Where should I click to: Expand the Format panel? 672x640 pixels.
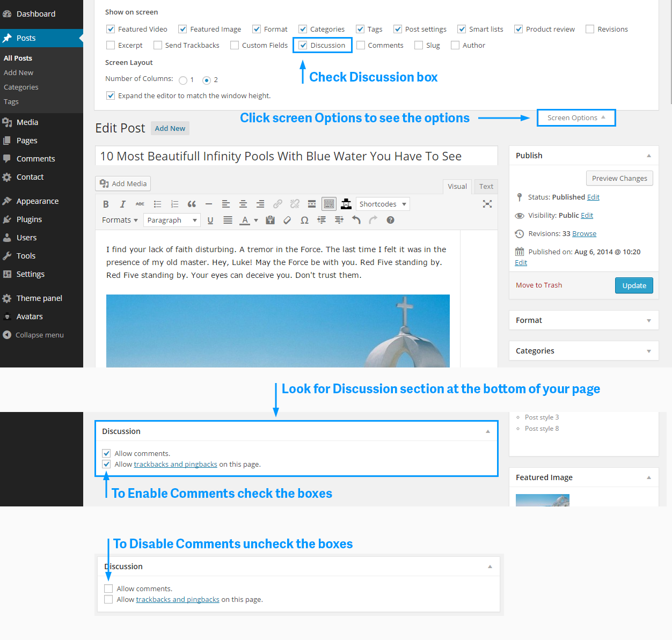pyautogui.click(x=649, y=320)
